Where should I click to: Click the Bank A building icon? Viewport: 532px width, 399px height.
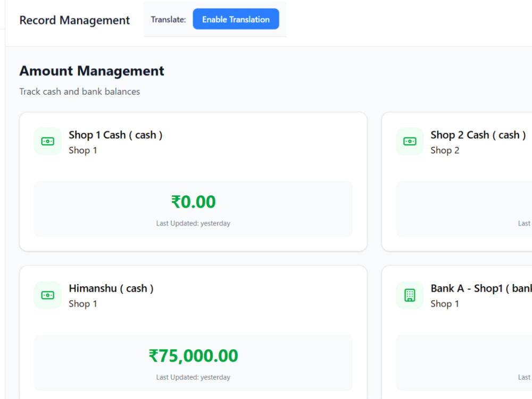coord(410,295)
